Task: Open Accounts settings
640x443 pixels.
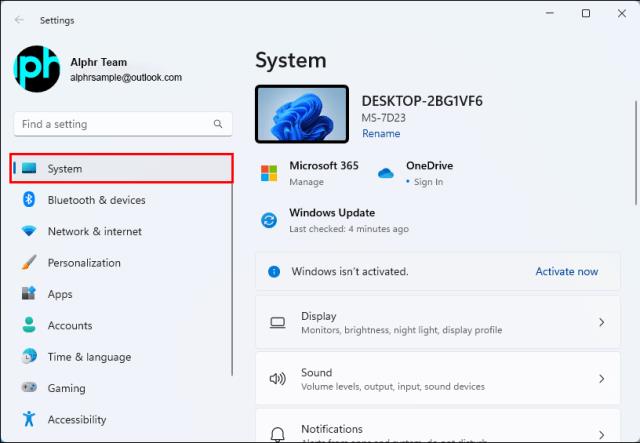Action: [x=122, y=326]
